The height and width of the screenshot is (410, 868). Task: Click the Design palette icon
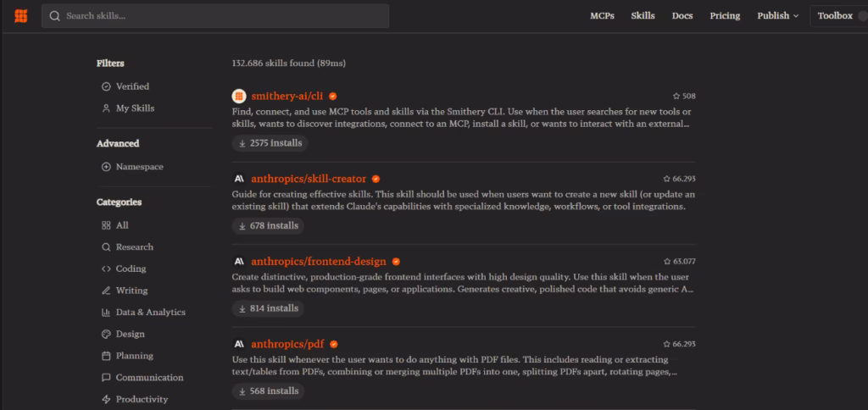tap(106, 334)
